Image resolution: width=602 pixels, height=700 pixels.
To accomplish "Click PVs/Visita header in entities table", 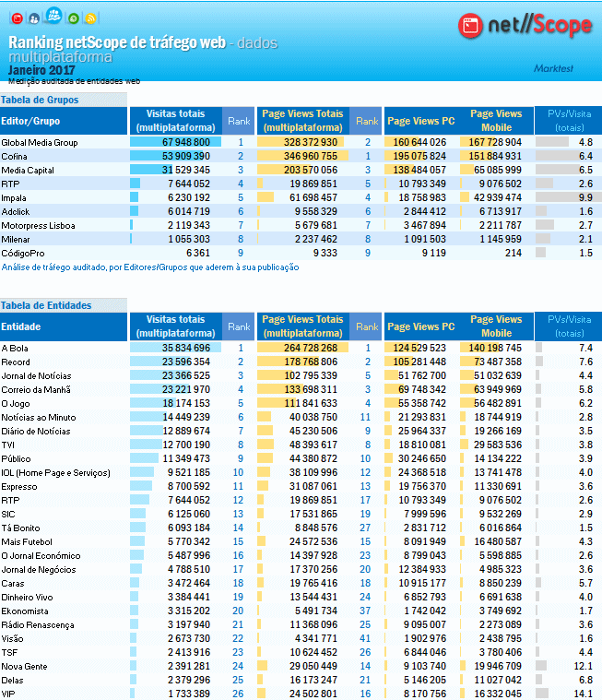I will pyautogui.click(x=569, y=326).
